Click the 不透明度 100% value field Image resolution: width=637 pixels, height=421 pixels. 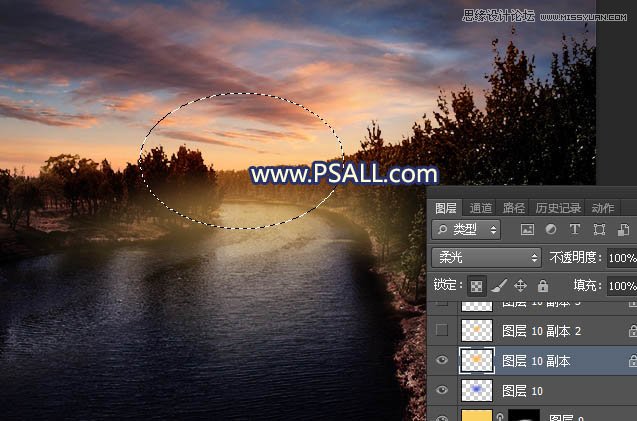tap(622, 258)
